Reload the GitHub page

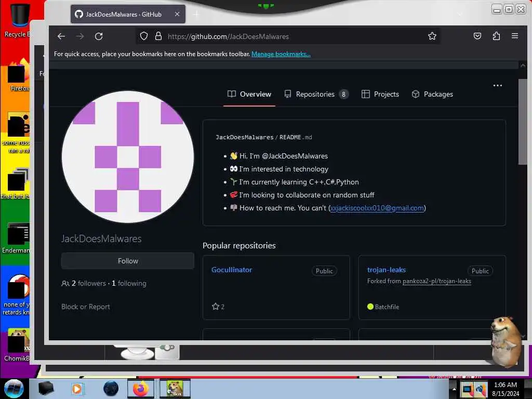pos(99,36)
